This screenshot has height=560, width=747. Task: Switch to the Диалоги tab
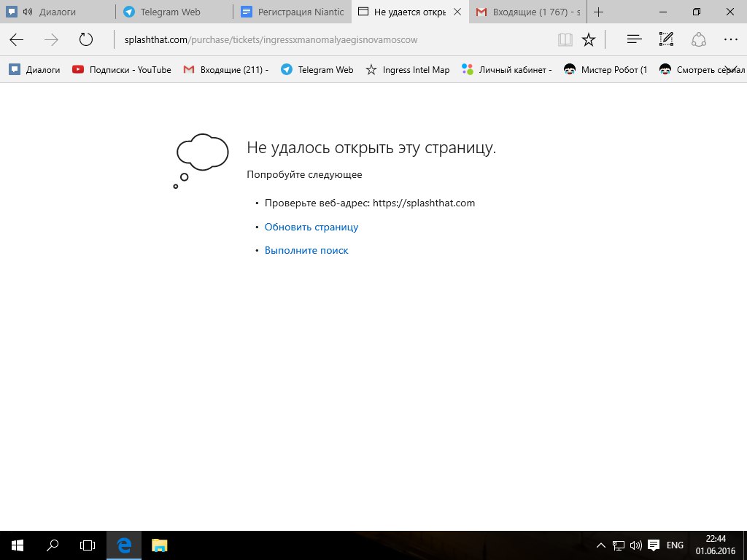click(x=58, y=12)
